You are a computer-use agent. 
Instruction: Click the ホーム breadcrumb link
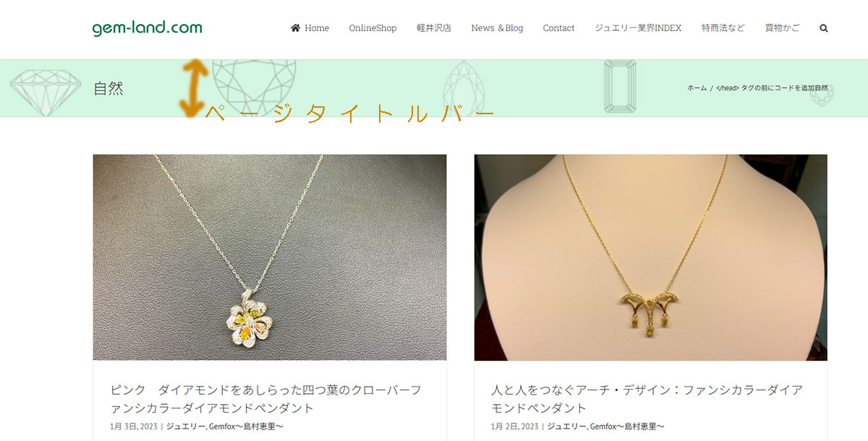point(697,87)
